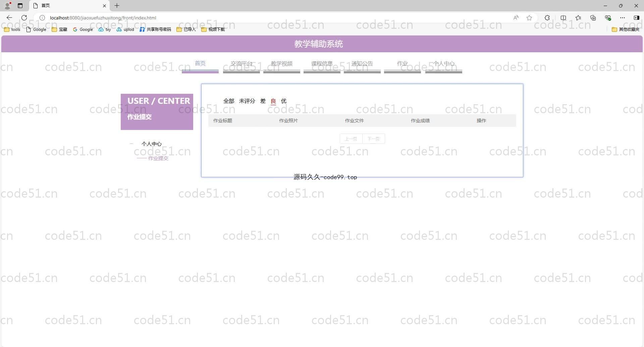
Task: Click the browser essentials heart icon
Action: 608,18
